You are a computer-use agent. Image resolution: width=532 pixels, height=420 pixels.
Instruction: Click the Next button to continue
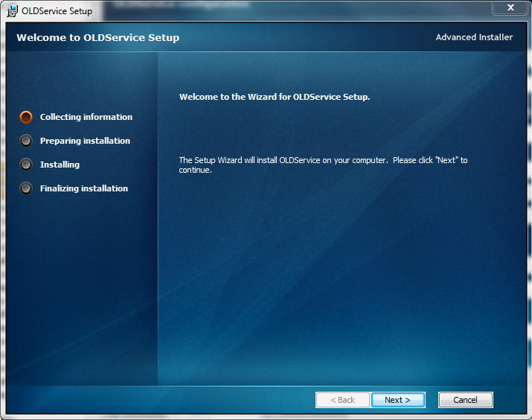tap(398, 400)
